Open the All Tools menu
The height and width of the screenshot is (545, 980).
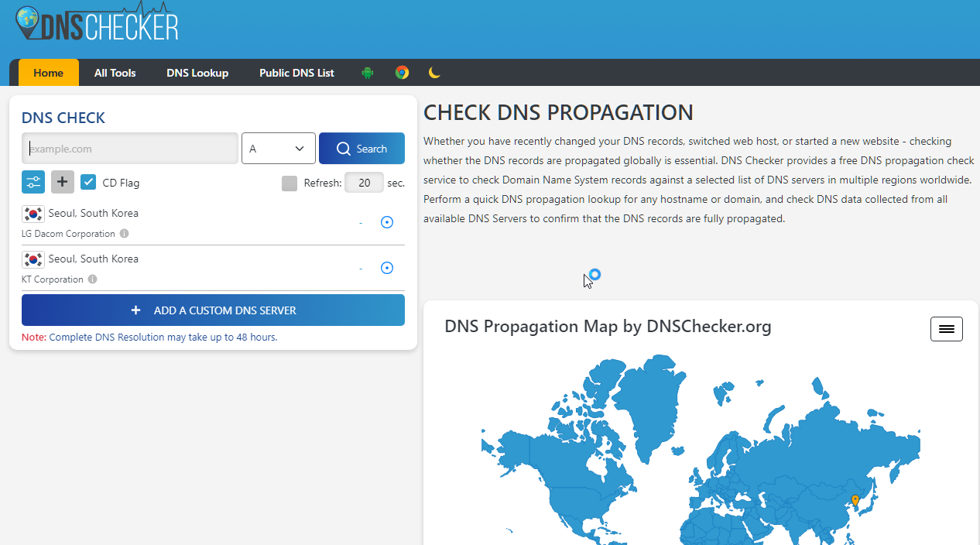pos(115,73)
